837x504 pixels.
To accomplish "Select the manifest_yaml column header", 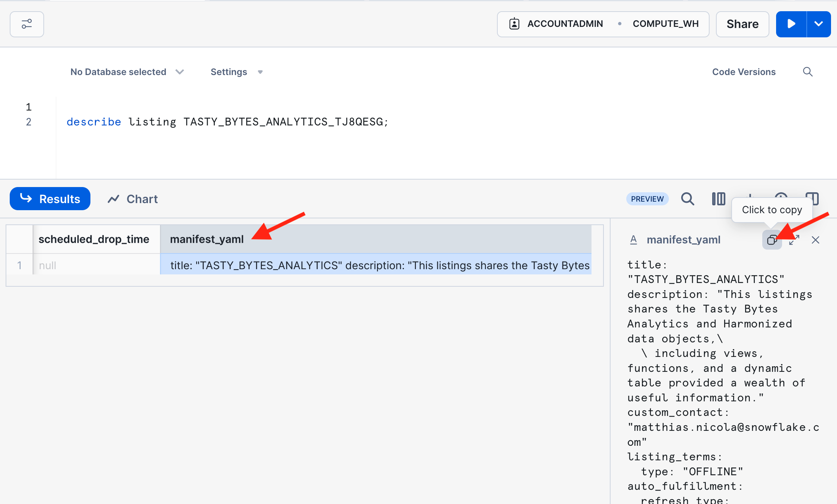I will 207,239.
